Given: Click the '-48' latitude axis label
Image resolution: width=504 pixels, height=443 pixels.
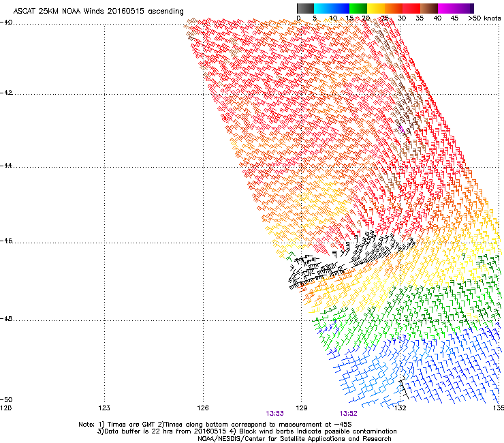Looking at the screenshot, I should pyautogui.click(x=6, y=318).
